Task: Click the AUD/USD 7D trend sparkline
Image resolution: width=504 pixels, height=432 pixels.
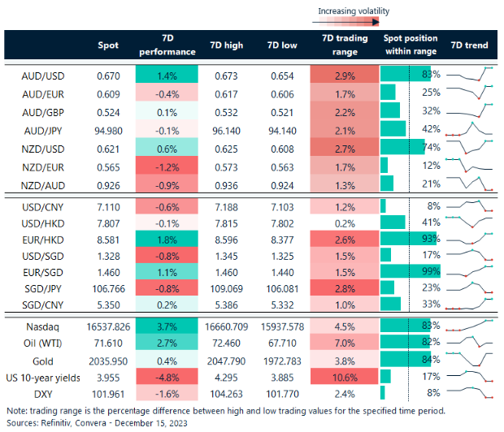Action: pos(470,75)
